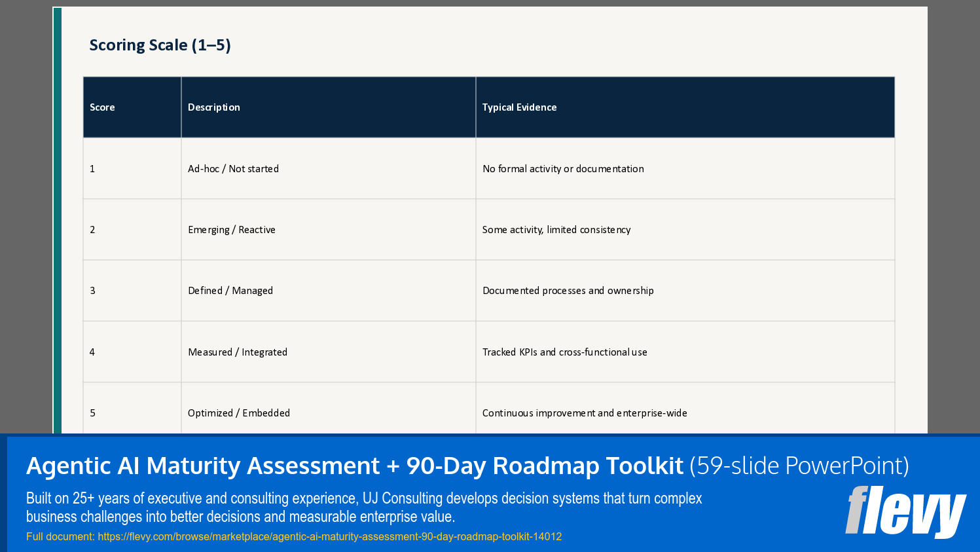Click 'Continuous improvement and enterprise-wide' cell

click(685, 408)
